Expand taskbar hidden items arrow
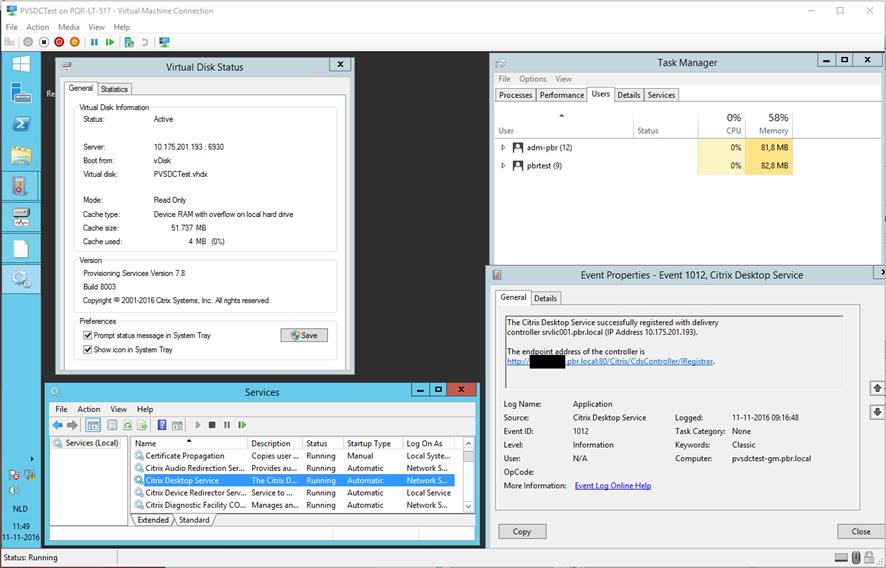The width and height of the screenshot is (886, 568). pos(32,458)
